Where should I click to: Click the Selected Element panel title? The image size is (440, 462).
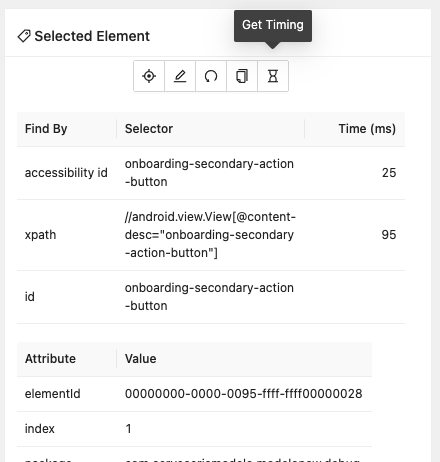click(x=92, y=36)
